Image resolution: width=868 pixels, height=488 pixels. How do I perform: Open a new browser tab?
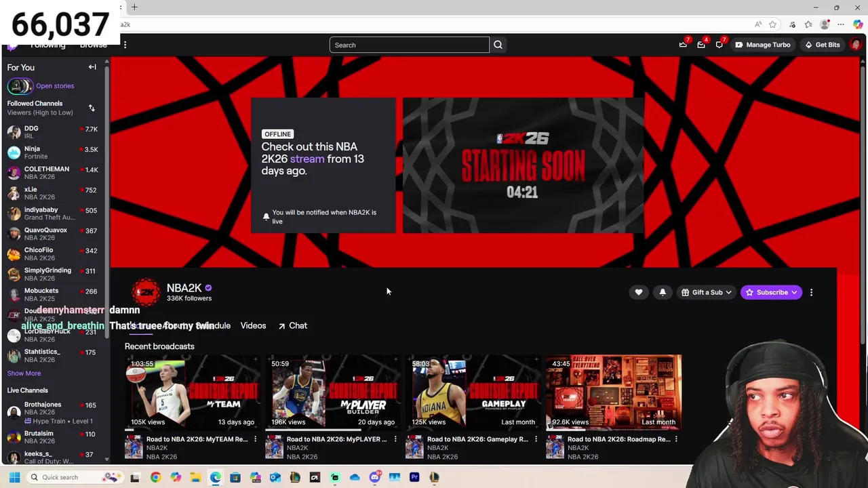coord(134,7)
